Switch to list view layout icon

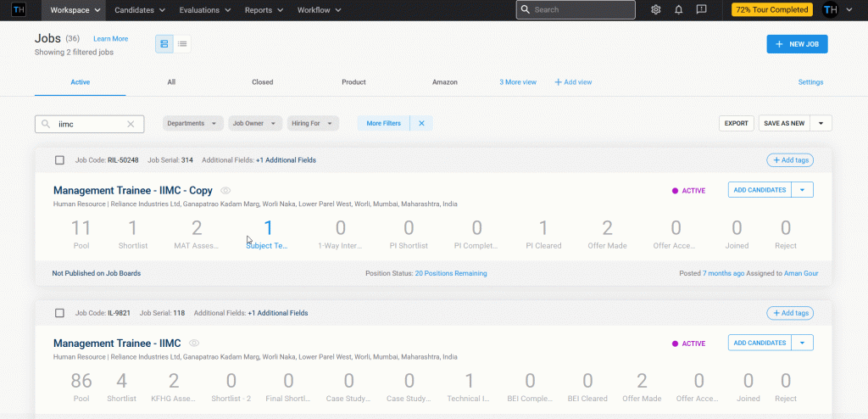pos(182,44)
